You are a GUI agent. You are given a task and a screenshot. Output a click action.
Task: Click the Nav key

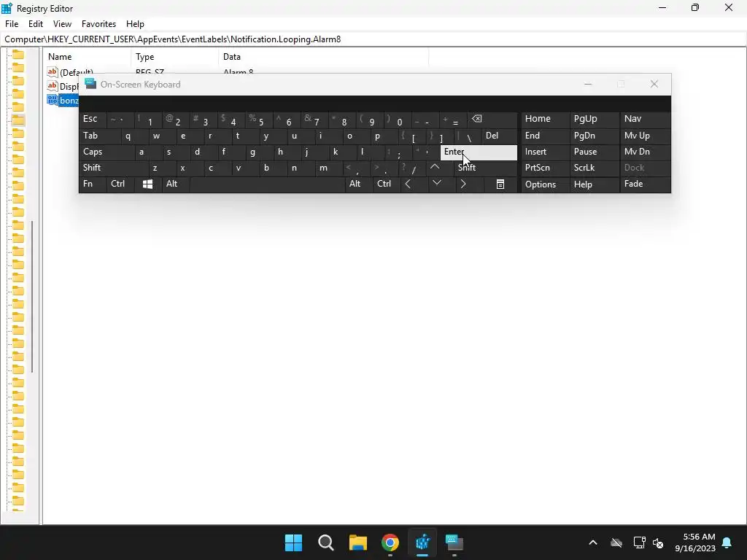click(645, 119)
